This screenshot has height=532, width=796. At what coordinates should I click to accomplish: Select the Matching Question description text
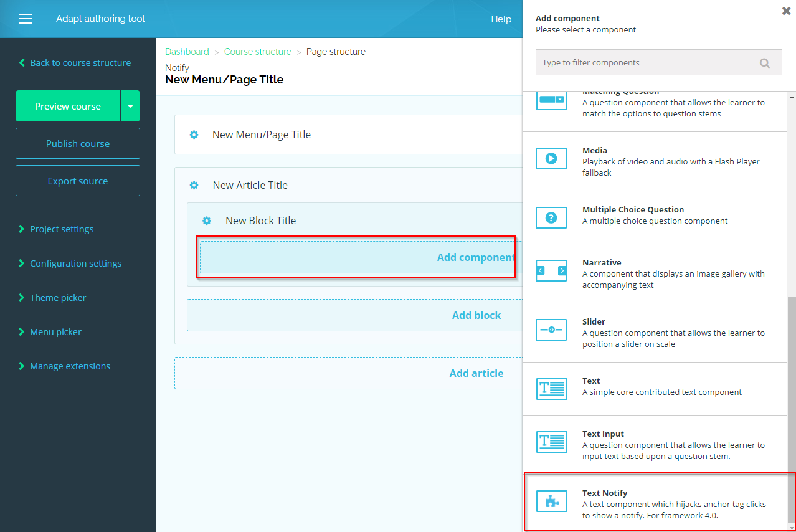click(x=673, y=108)
